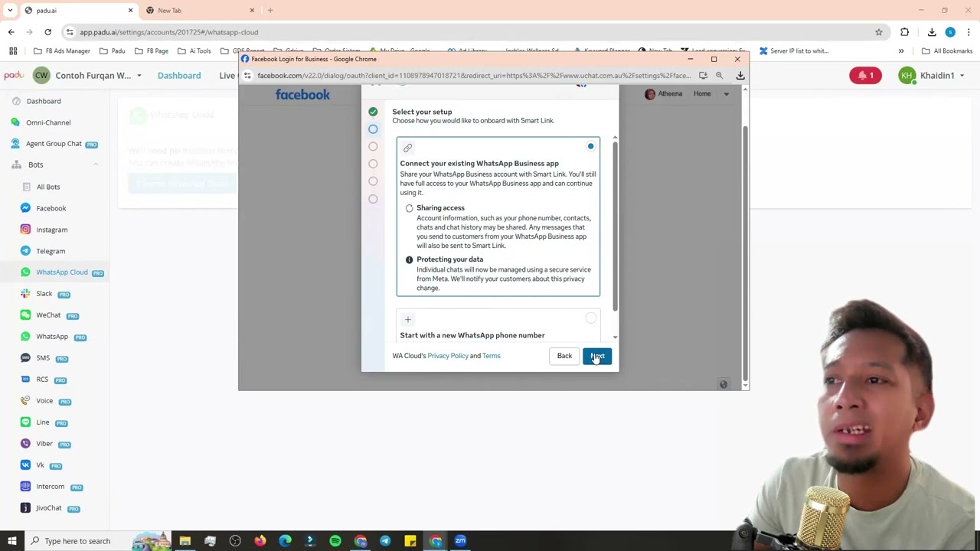The width and height of the screenshot is (980, 551).
Task: Switch to the New Tab browser tab
Action: click(x=199, y=10)
